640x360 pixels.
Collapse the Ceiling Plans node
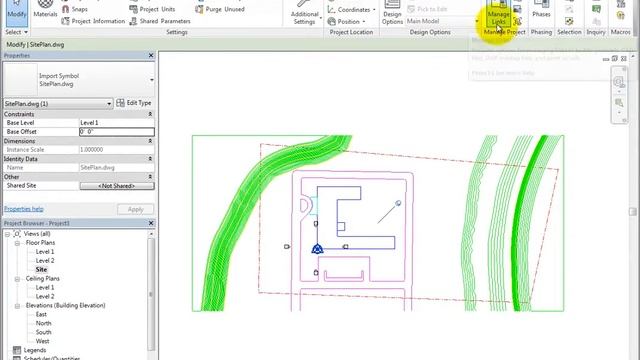[x=17, y=279]
